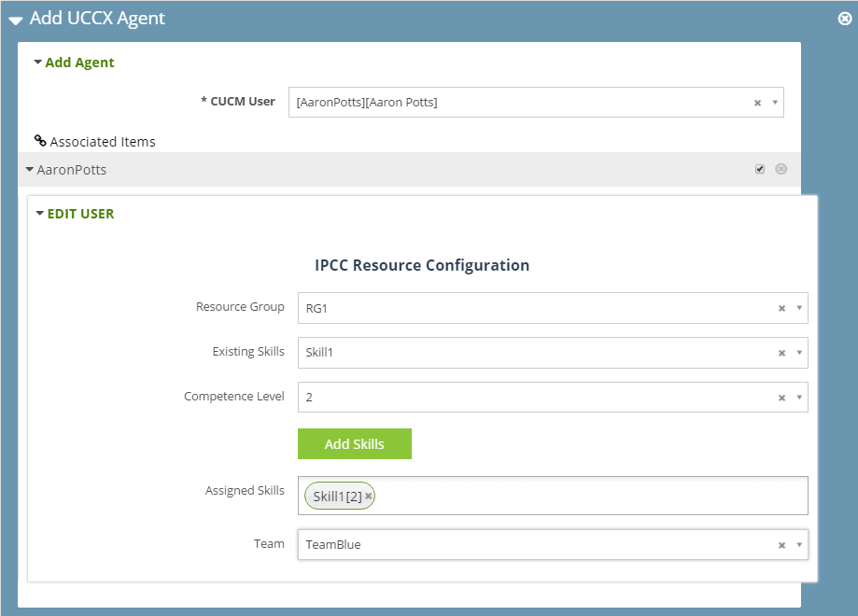Click the Competence Level field showing 2

[553, 398]
